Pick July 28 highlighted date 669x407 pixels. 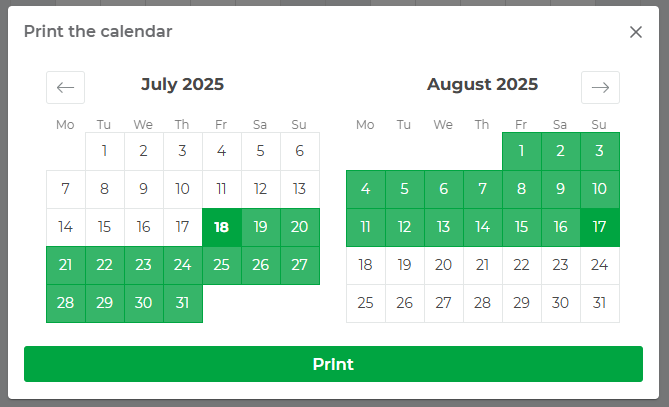click(x=65, y=303)
